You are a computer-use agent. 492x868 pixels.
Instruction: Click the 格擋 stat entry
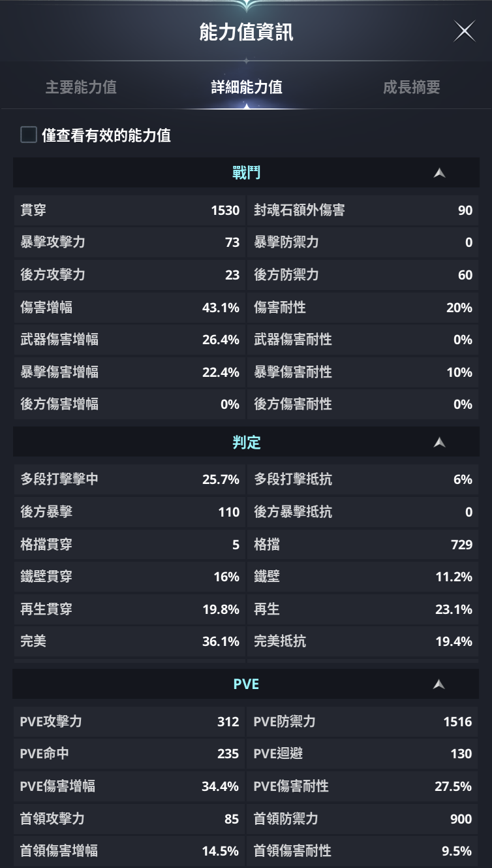pyautogui.click(x=363, y=544)
